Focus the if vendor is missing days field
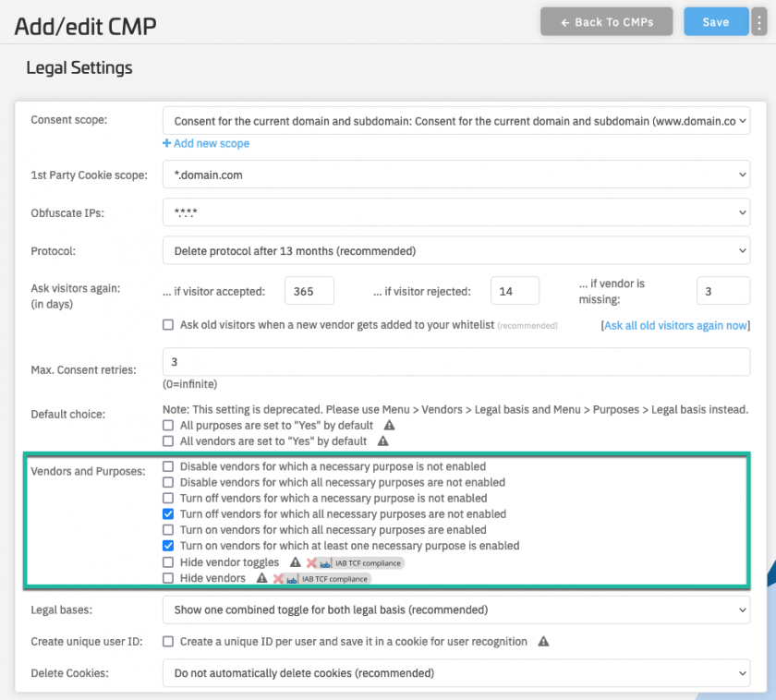Image resolution: width=776 pixels, height=700 pixels. [x=723, y=291]
